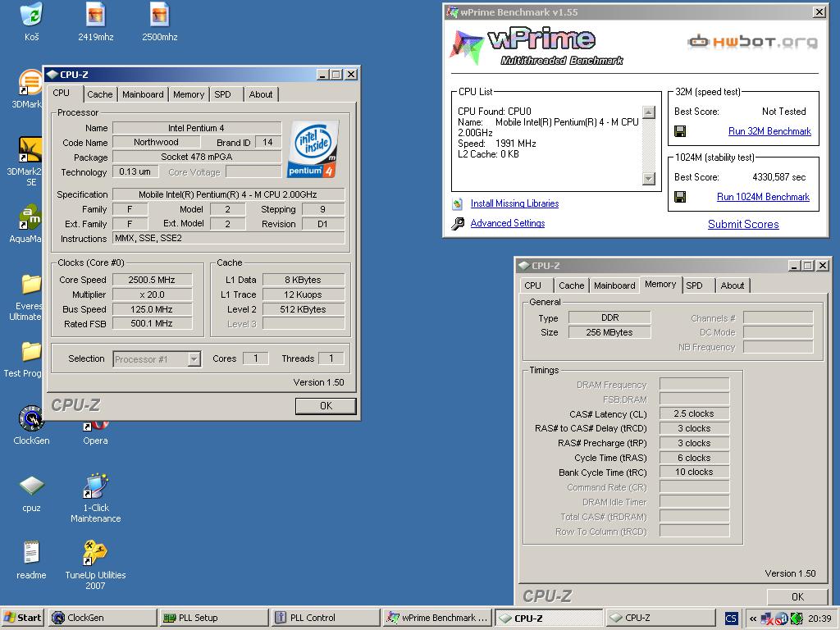Click the CAS# Latency 2.5 clocks field
Screen dimensions: 840x630
694,413
